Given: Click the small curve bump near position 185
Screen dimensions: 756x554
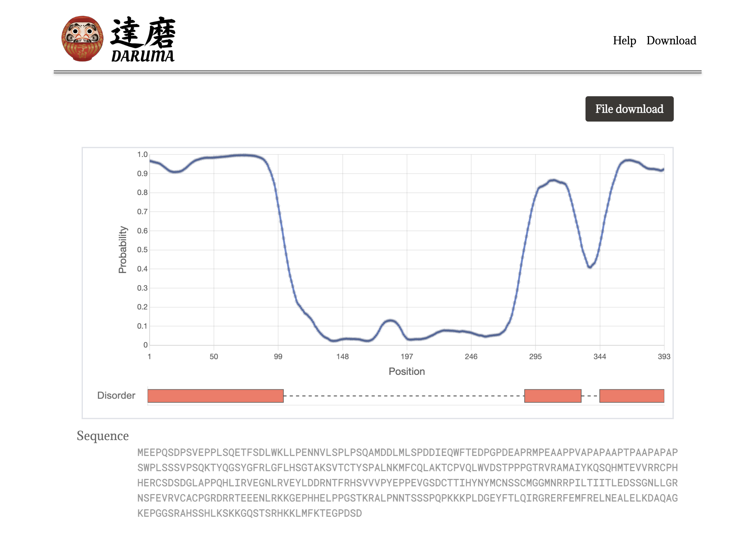Looking at the screenshot, I should pos(390,321).
